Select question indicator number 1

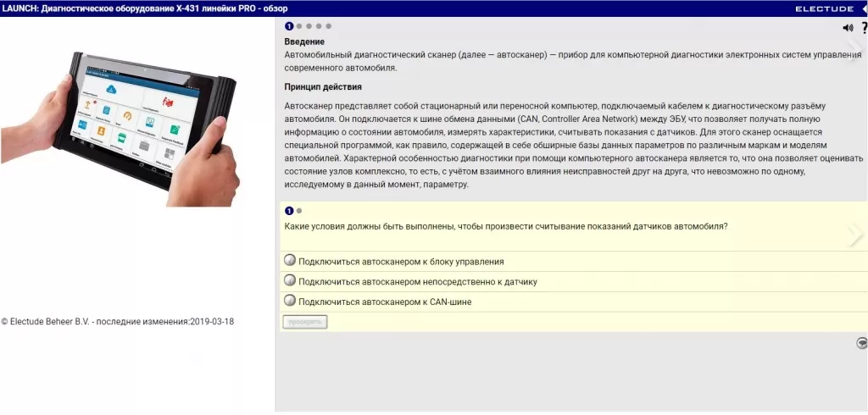click(x=289, y=211)
